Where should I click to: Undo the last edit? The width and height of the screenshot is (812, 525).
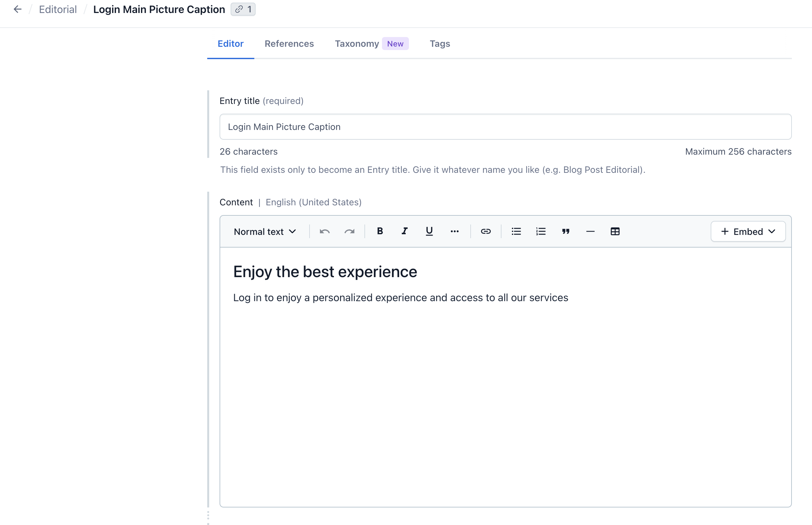coord(324,232)
